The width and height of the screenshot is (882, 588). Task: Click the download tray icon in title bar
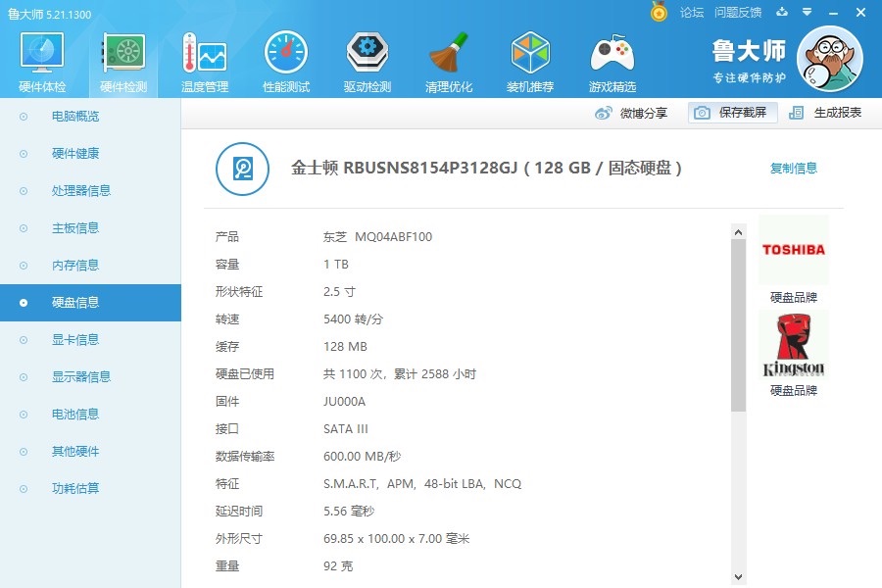click(782, 12)
